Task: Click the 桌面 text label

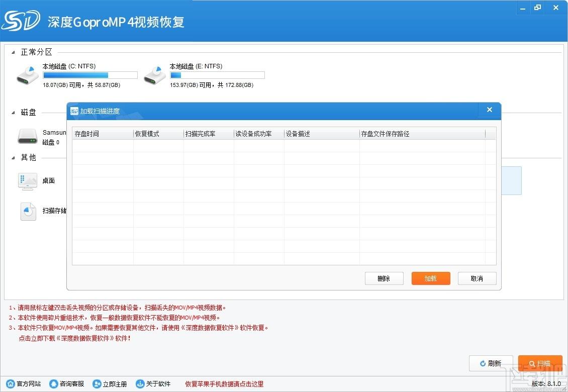Action: point(49,180)
